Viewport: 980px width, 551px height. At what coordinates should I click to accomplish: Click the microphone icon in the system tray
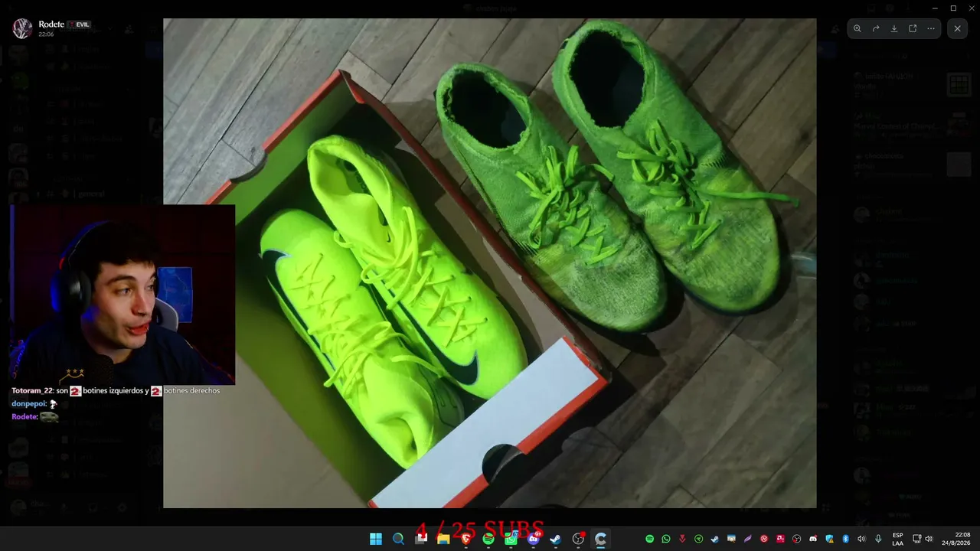coord(878,539)
